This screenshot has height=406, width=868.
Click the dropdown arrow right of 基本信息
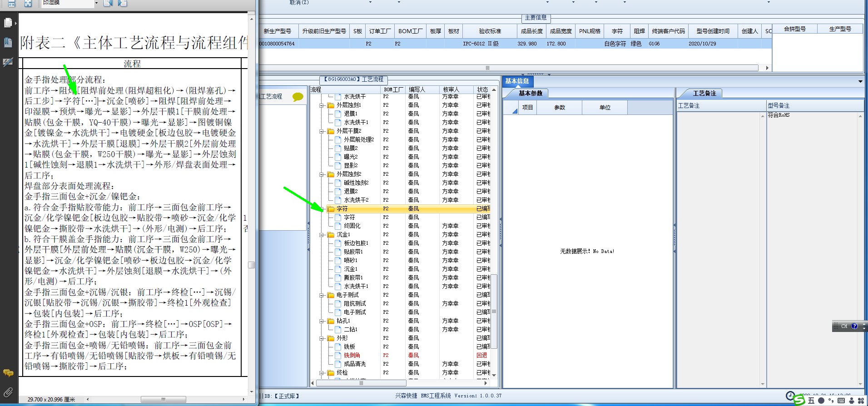tap(860, 82)
